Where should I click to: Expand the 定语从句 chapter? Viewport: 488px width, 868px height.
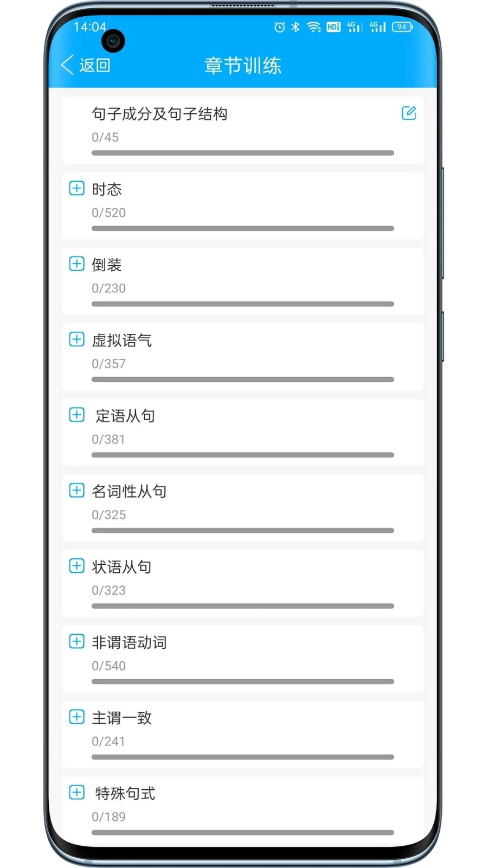tap(76, 415)
